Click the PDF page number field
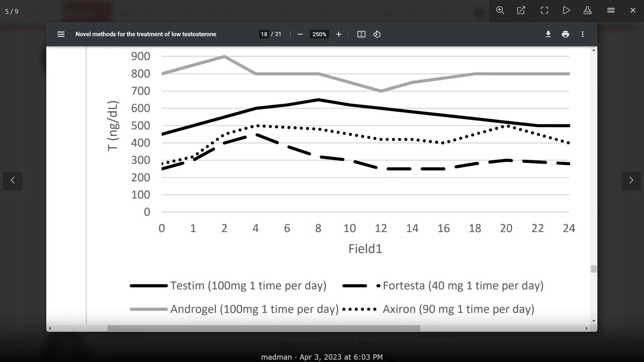Image resolution: width=644 pixels, height=362 pixels. point(264,34)
